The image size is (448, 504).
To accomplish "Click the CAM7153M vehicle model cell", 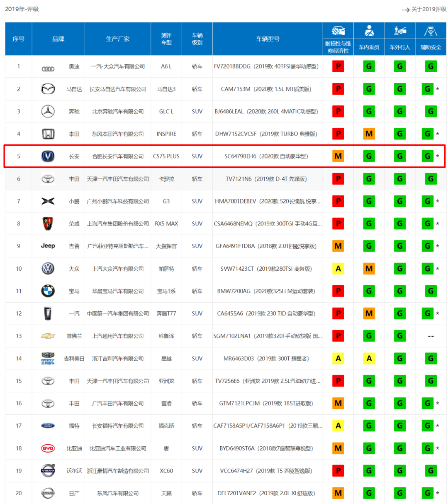I will (268, 89).
